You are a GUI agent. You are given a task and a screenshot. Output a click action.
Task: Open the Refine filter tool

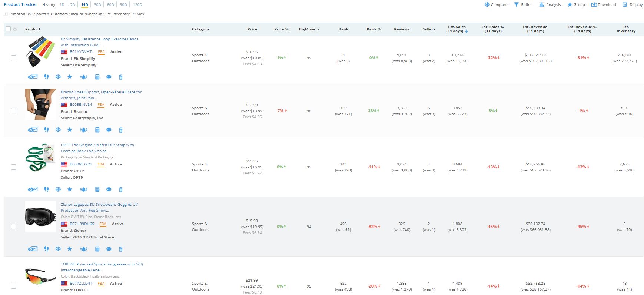[523, 5]
